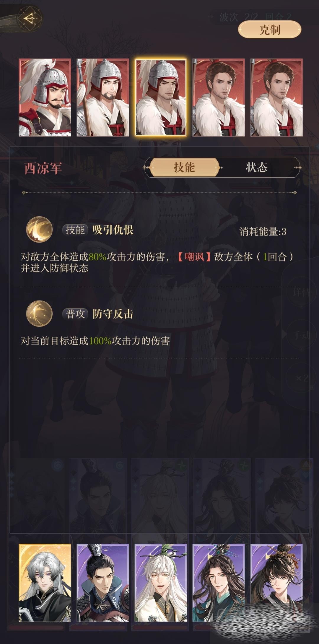Viewport: 319px width, 644px height.
Task: Tap the 技能 label beside 吸引仇恨
Action: [x=75, y=230]
